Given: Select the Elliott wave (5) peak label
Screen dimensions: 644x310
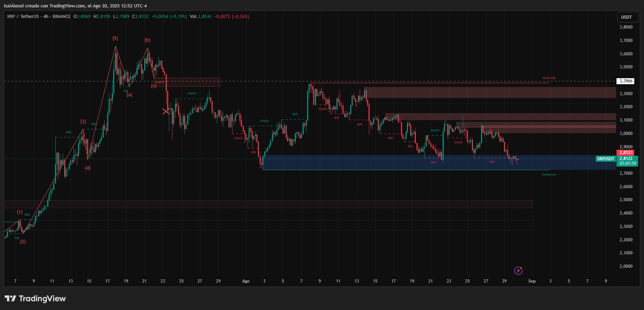Looking at the screenshot, I should 115,38.
